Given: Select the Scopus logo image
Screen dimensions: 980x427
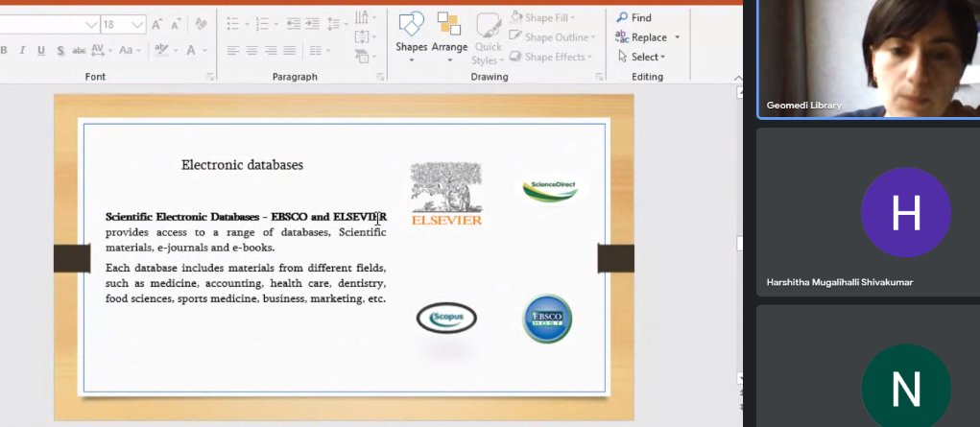Looking at the screenshot, I should (446, 318).
